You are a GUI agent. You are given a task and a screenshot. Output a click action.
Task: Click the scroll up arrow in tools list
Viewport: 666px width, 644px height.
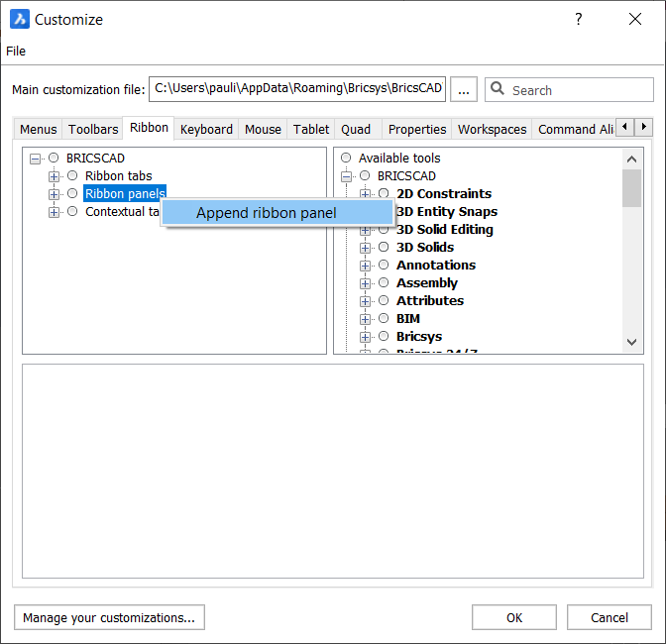pyautogui.click(x=631, y=160)
